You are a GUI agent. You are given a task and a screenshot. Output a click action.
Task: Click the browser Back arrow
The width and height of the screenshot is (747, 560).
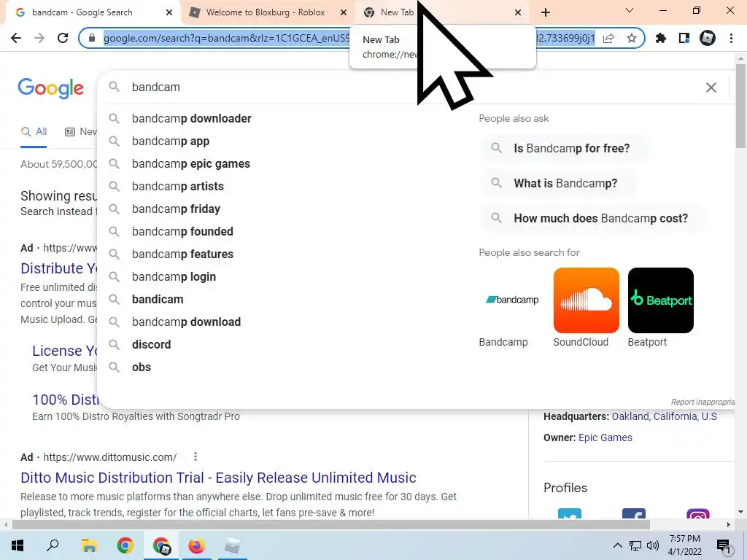tap(16, 38)
